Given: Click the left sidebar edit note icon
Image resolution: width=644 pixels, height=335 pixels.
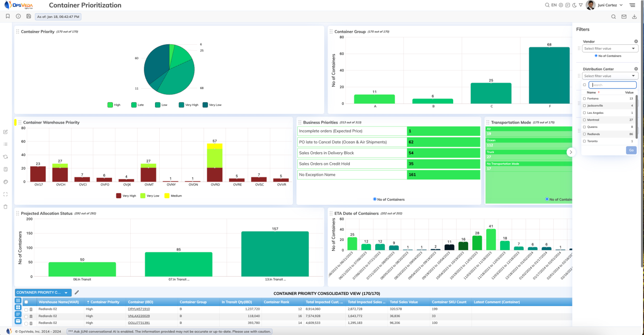Looking at the screenshot, I should pyautogui.click(x=6, y=132).
